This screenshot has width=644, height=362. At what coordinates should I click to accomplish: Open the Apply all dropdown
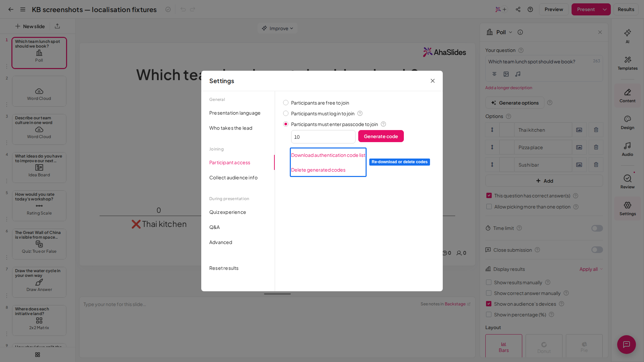591,269
